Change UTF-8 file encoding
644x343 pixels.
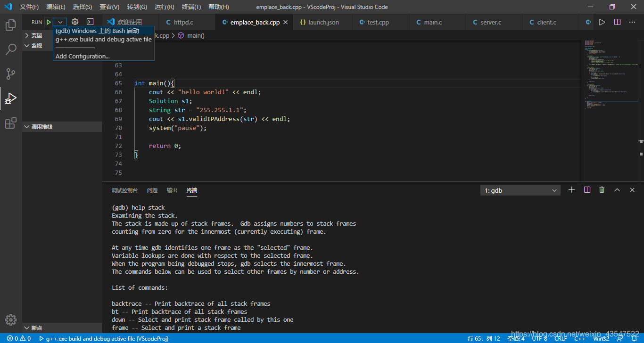(x=539, y=338)
